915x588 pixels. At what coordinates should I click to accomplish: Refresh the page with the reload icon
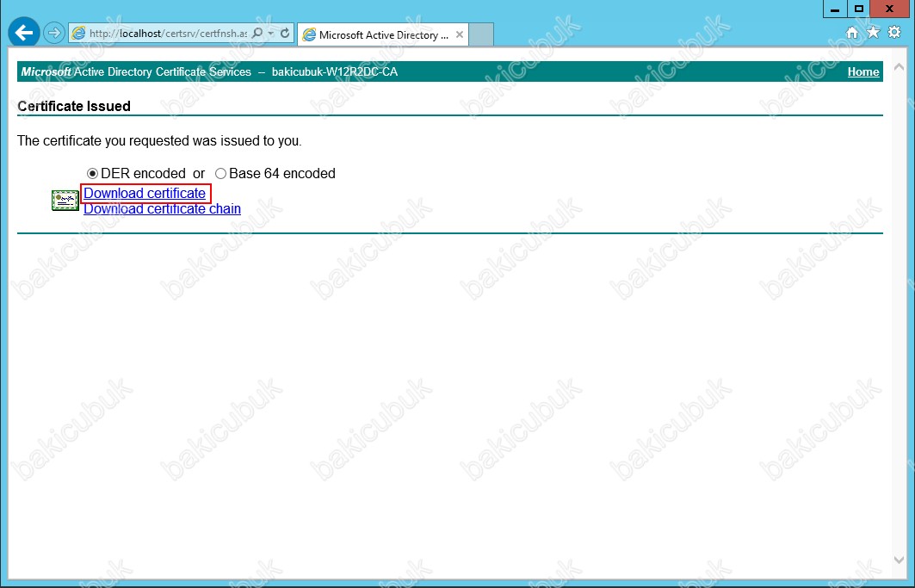(285, 34)
